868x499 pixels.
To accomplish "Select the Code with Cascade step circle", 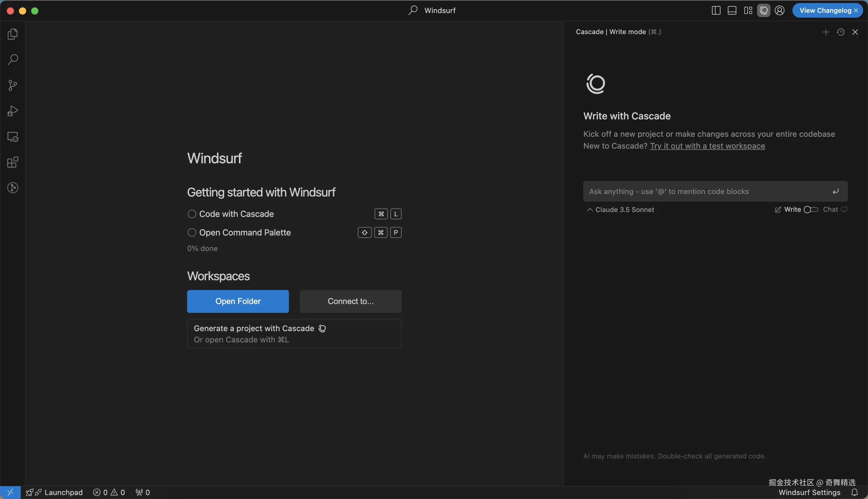I will tap(192, 214).
